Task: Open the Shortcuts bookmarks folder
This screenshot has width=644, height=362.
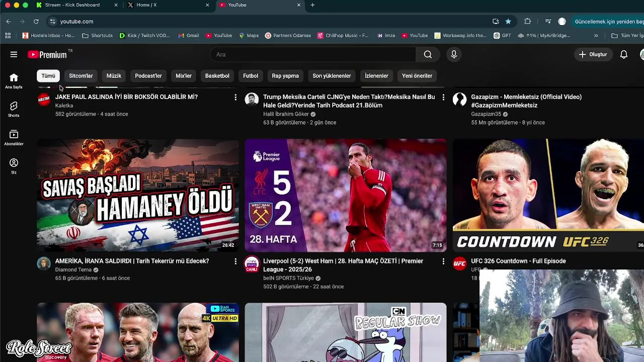Action: 98,36
